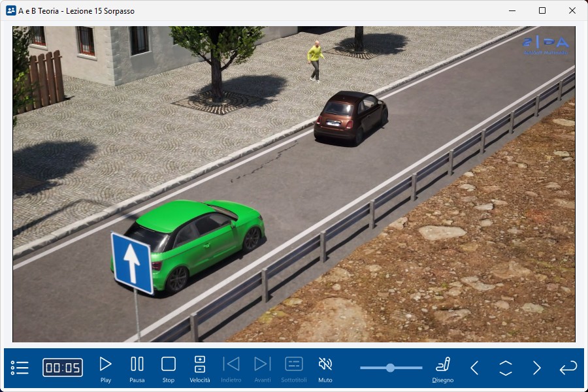Click the return arrow icon
Screen dimensions: 588x392
pos(568,368)
